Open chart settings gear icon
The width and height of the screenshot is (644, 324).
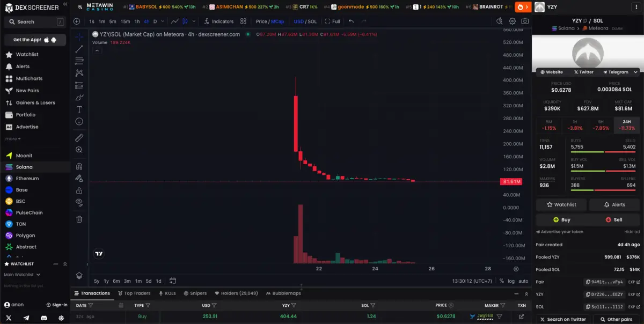point(513,21)
